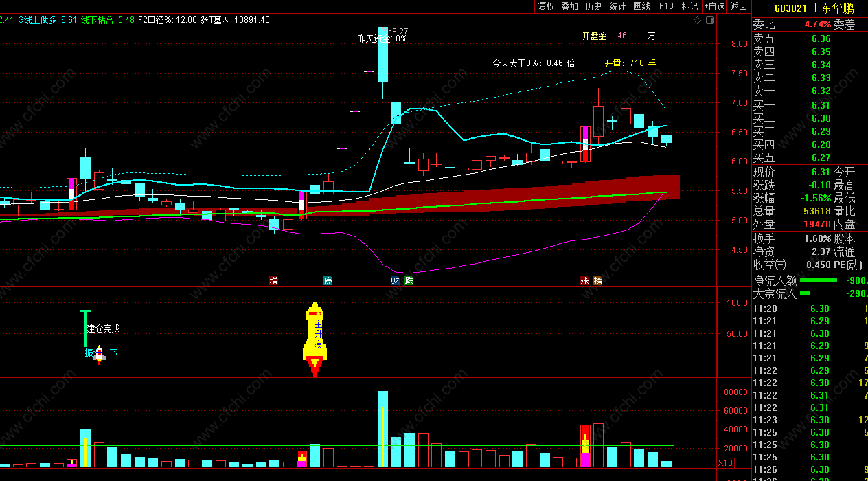Screen dimensions: 868x481
Task: Click the 涨 event marker icon
Action: [584, 280]
